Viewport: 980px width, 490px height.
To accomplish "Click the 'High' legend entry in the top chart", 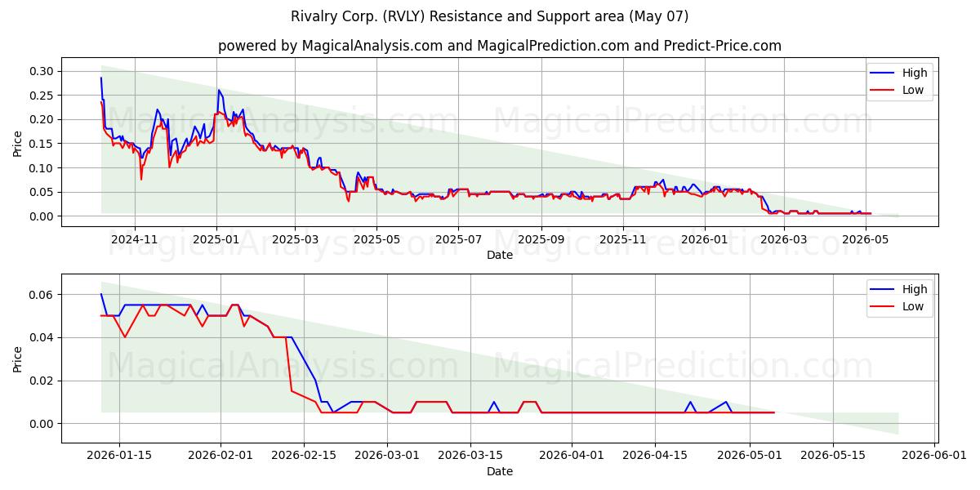I will pyautogui.click(x=915, y=73).
